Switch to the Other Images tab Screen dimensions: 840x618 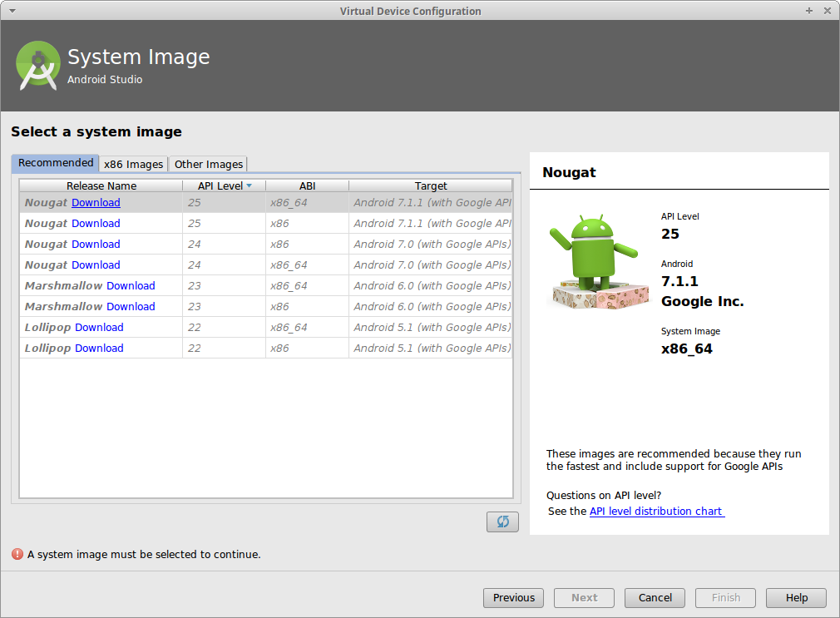pyautogui.click(x=209, y=164)
